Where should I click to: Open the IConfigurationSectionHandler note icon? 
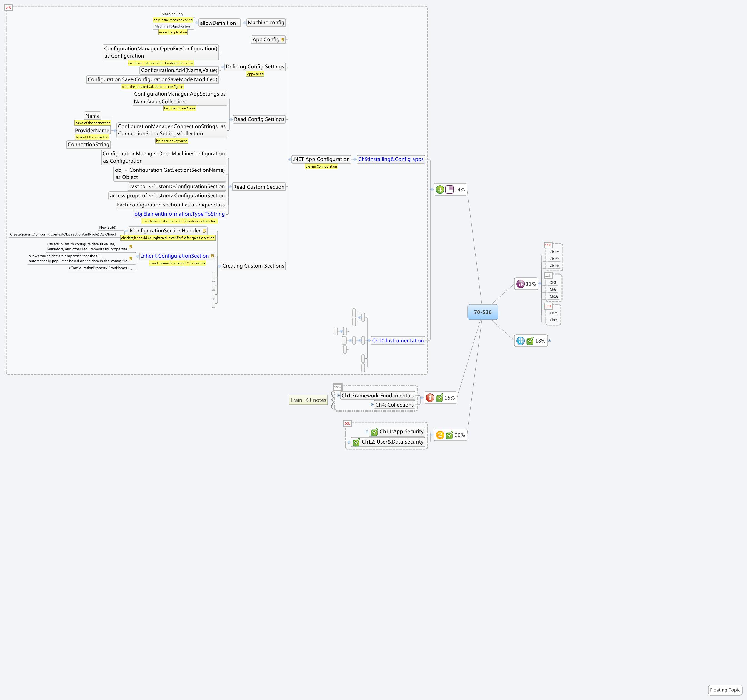pos(204,231)
